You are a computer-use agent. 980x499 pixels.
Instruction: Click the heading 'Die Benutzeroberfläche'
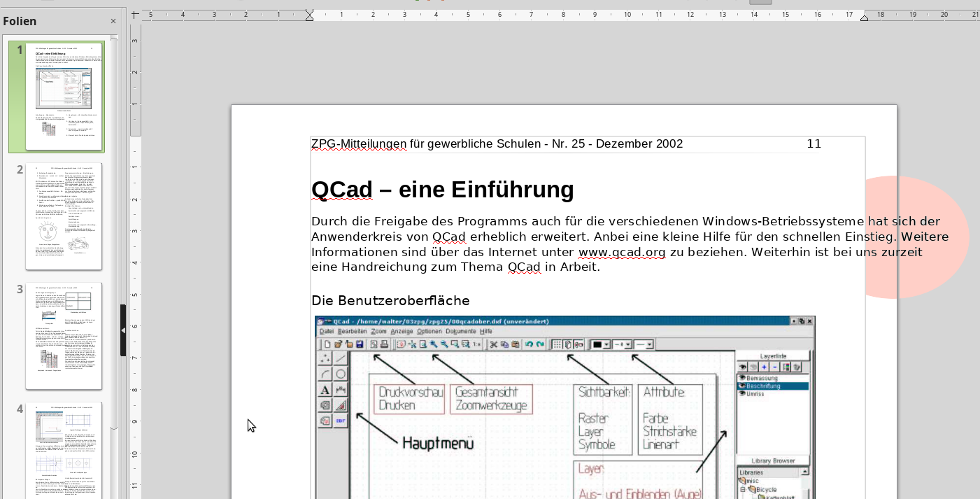tap(390, 301)
